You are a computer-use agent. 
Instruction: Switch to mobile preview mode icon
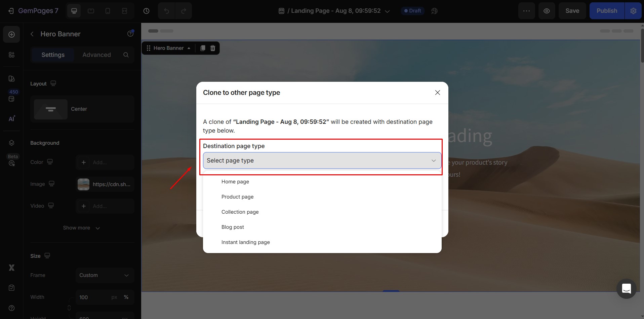pyautogui.click(x=108, y=10)
